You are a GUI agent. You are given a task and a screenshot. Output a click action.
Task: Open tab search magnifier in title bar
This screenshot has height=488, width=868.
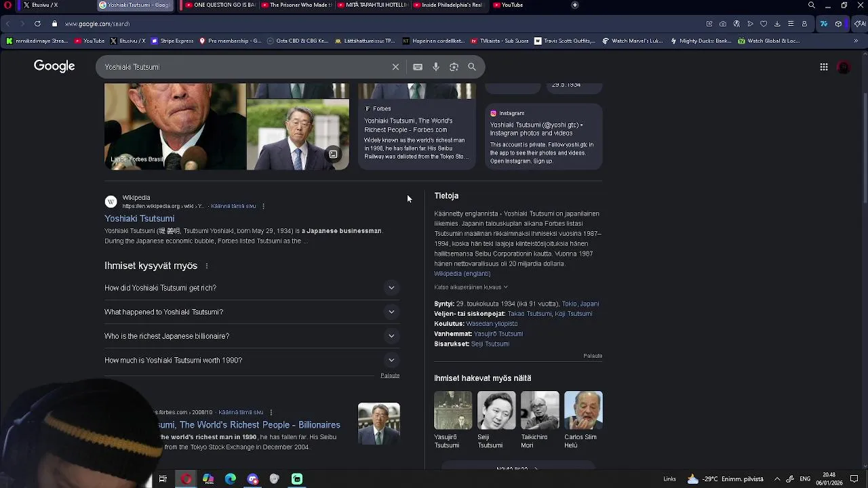pyautogui.click(x=811, y=5)
